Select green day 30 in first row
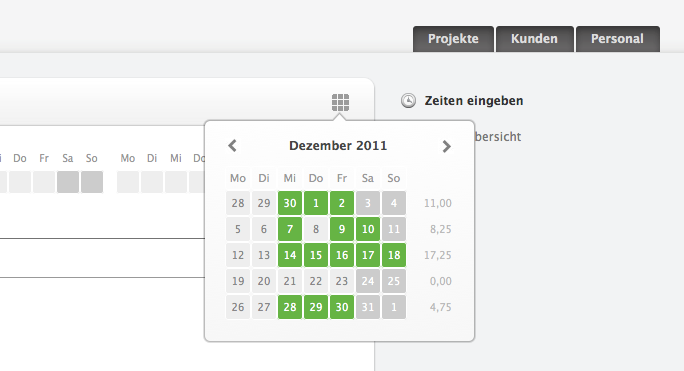This screenshot has height=371, width=684. pyautogui.click(x=290, y=203)
